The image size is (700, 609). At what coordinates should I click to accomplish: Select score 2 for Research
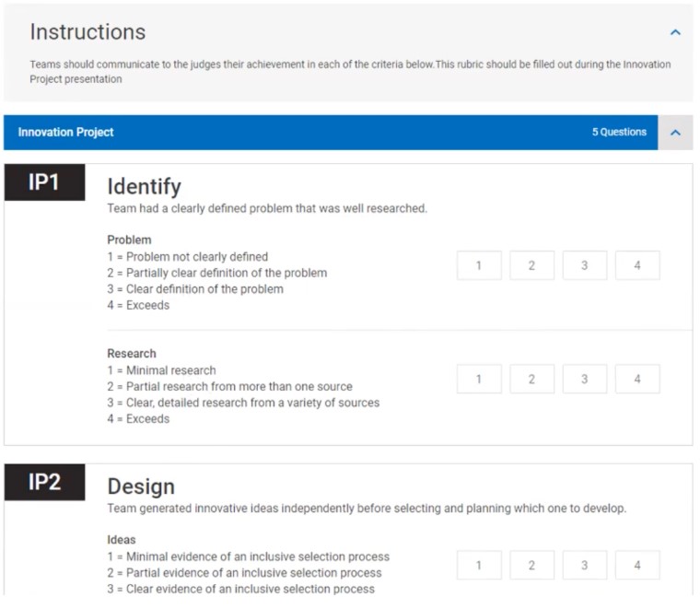pos(531,379)
